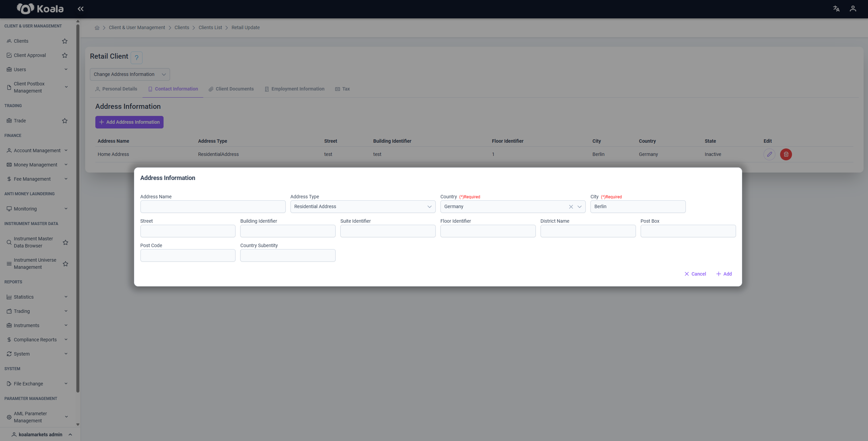Switch to Employment Information tab
Image resolution: width=868 pixels, height=441 pixels.
tap(295, 89)
